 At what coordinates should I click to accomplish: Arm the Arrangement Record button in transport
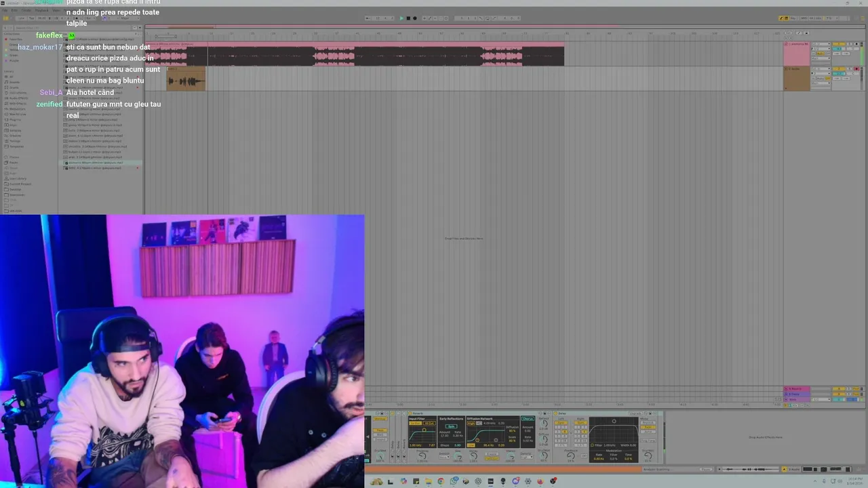point(415,18)
